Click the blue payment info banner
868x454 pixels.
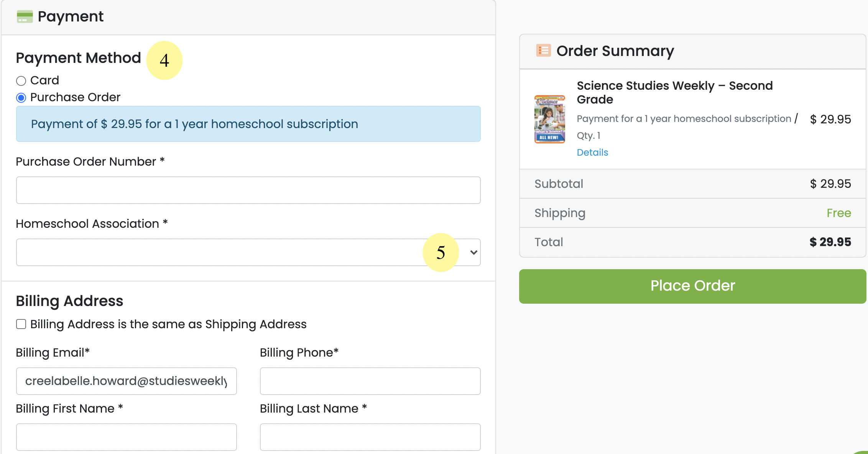click(248, 124)
